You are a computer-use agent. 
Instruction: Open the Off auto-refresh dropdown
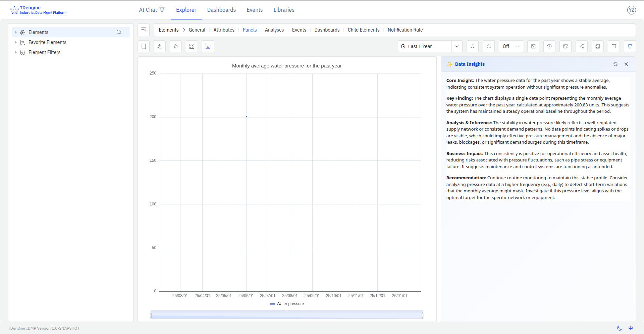coord(511,46)
